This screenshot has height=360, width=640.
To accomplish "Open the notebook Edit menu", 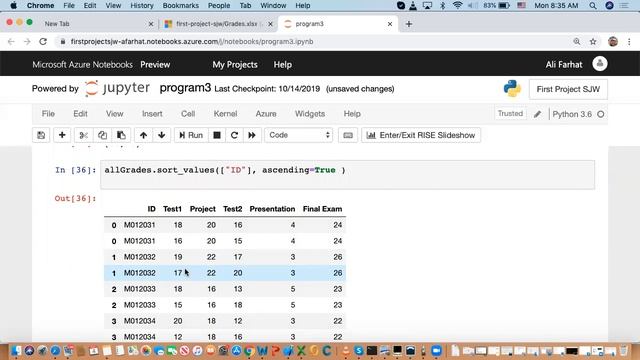I will click(80, 114).
